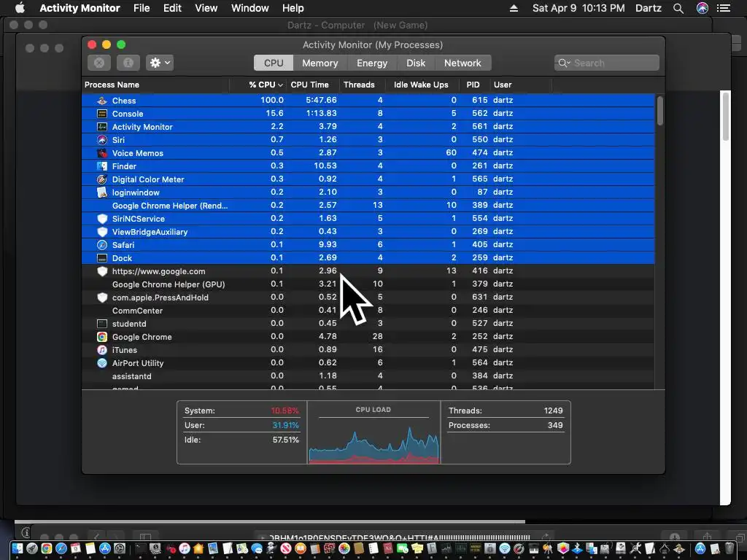The width and height of the screenshot is (747, 560).
Task: Open the Window menu
Action: pos(250,8)
